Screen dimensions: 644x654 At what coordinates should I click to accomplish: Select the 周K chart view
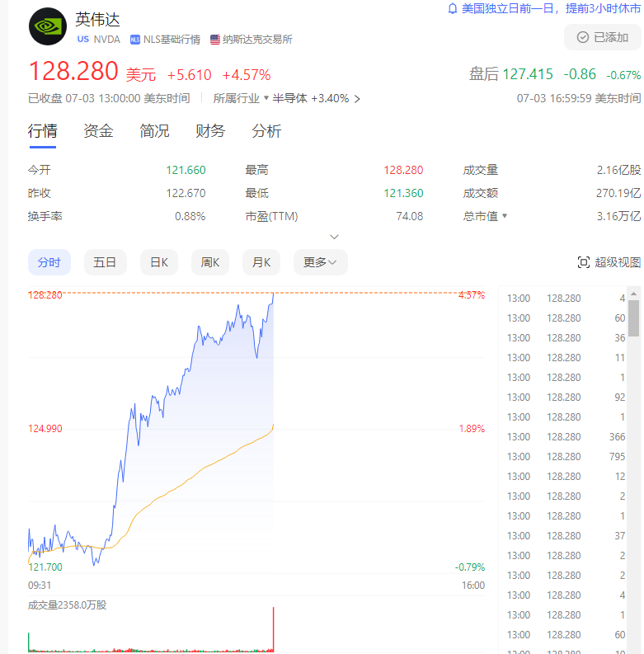(210, 262)
